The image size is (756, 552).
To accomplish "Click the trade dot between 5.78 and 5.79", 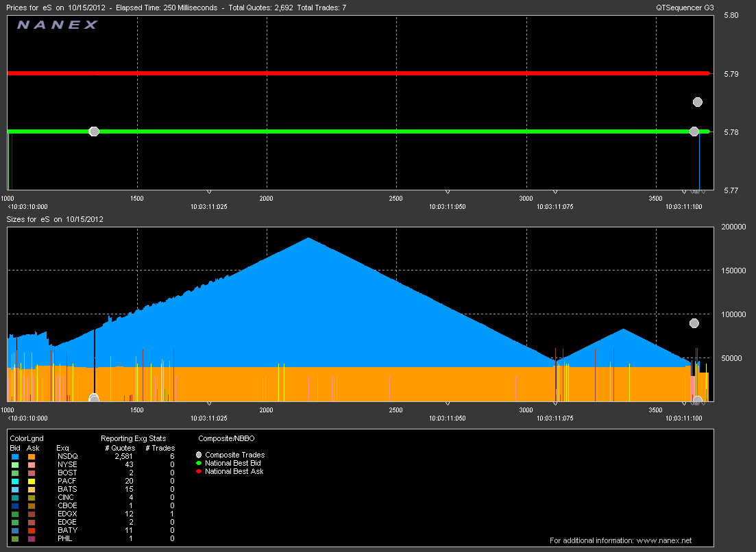I will click(x=697, y=102).
